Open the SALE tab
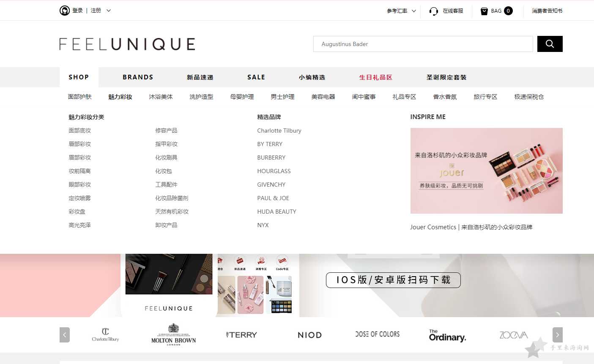This screenshot has height=364, width=594. [256, 77]
